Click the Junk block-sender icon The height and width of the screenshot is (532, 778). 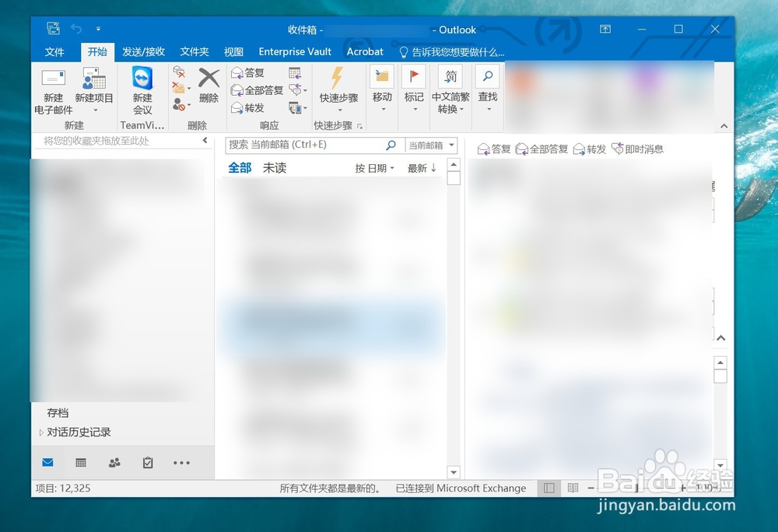point(179,105)
